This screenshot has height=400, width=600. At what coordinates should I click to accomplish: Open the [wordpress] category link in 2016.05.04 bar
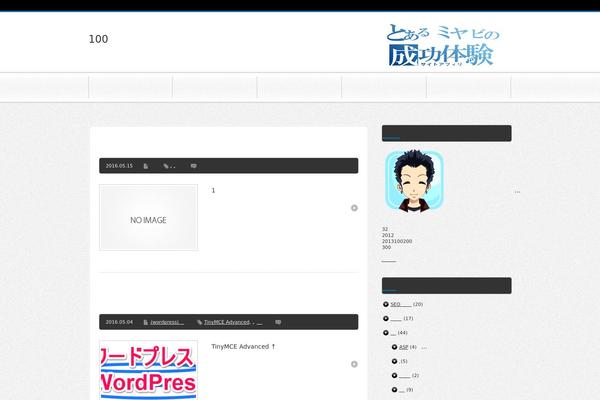point(167,322)
